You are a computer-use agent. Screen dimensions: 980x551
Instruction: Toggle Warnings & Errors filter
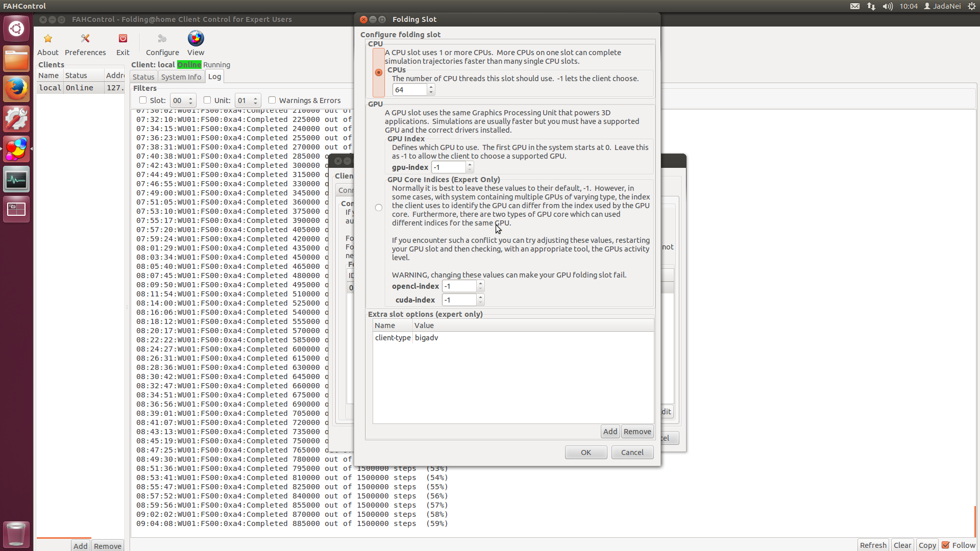click(x=272, y=100)
